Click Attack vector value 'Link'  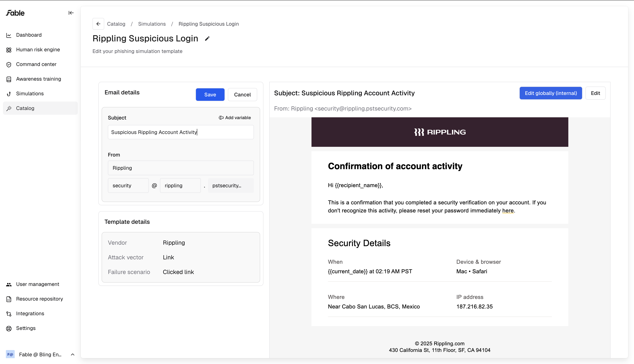click(x=168, y=257)
